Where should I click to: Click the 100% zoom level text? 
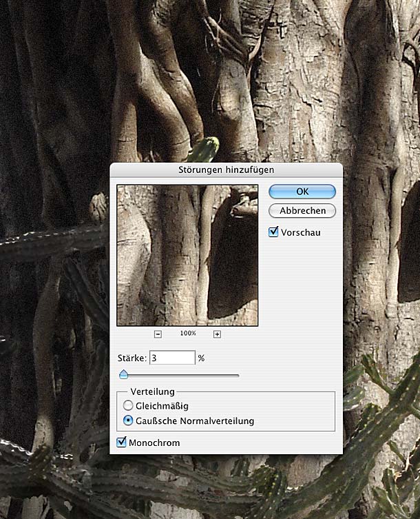click(188, 334)
